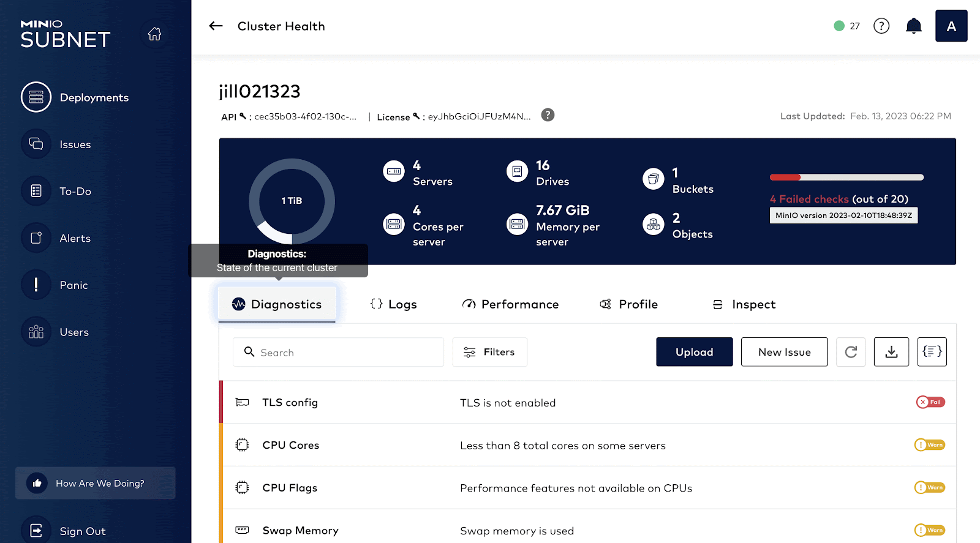Open the Filters options

pos(489,352)
